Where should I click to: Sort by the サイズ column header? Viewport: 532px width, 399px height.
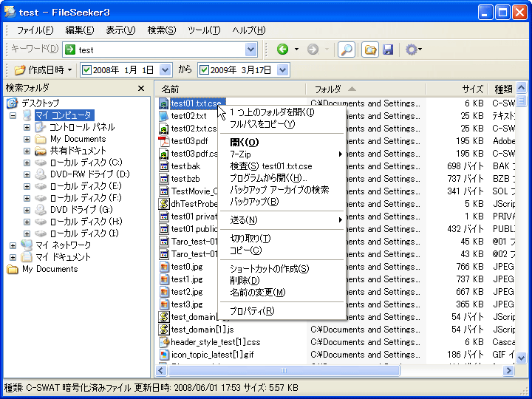pos(457,89)
